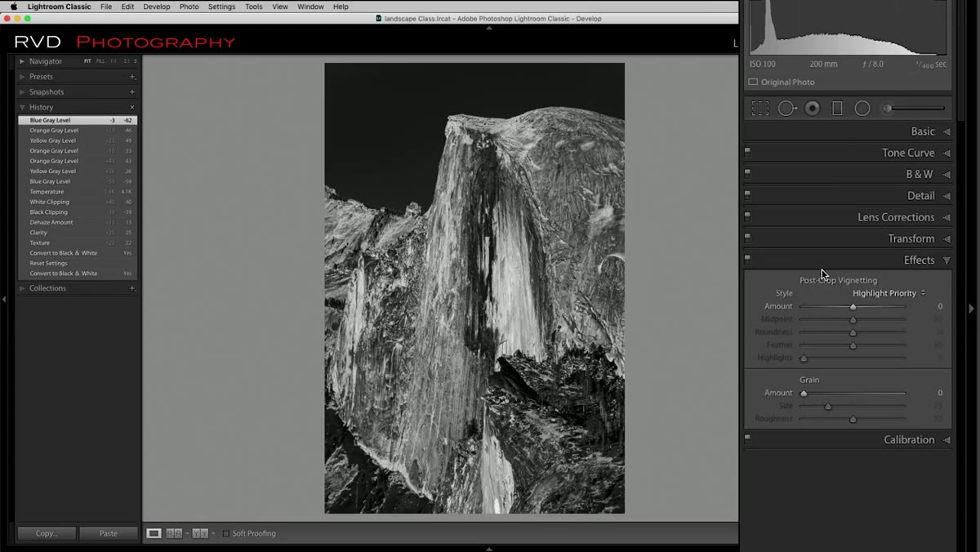Collapse left panel with side arrow
This screenshot has width=980, height=552.
pyautogui.click(x=4, y=300)
